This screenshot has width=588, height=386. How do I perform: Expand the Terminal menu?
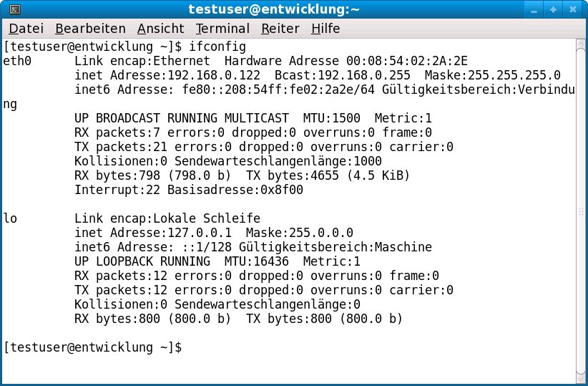(222, 29)
